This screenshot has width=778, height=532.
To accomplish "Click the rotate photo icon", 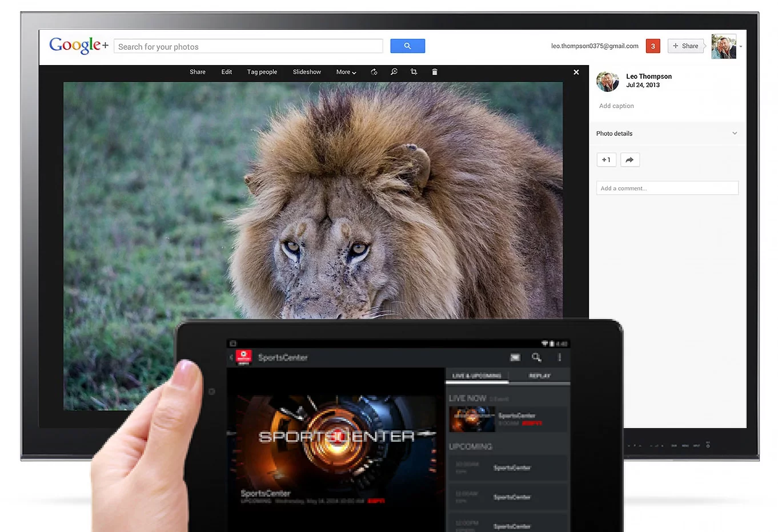I will click(x=374, y=71).
